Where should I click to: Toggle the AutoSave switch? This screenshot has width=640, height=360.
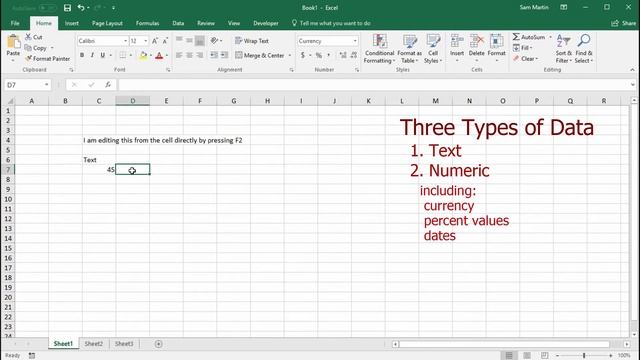click(47, 8)
